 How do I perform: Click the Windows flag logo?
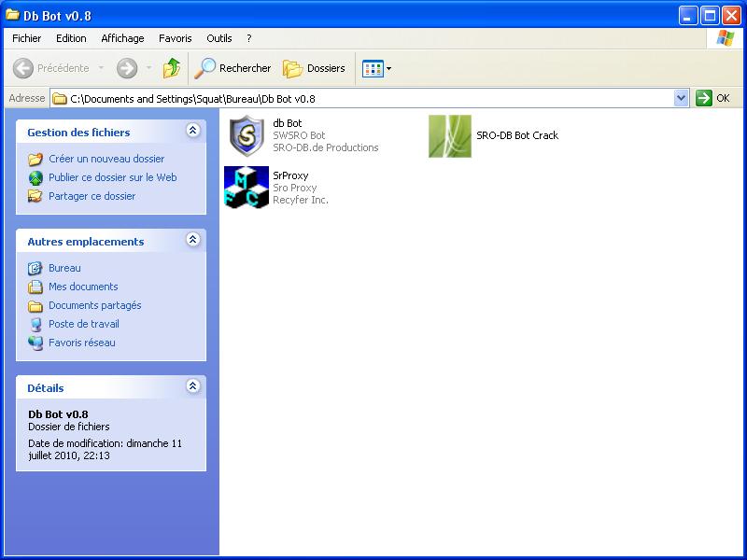click(x=726, y=38)
